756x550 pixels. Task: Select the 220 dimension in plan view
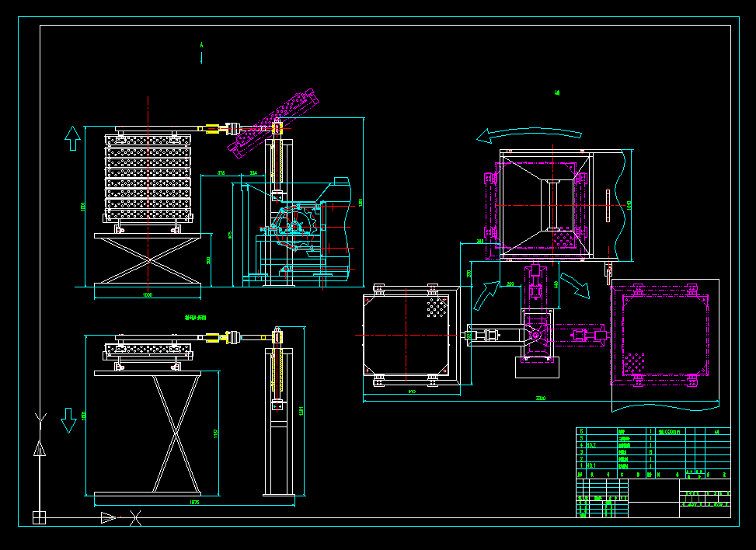point(510,284)
